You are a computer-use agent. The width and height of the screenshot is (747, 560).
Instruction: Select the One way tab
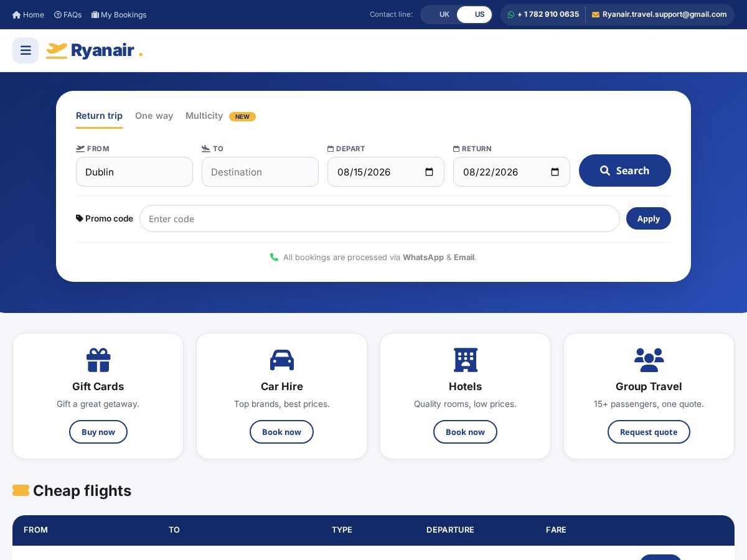coord(154,116)
